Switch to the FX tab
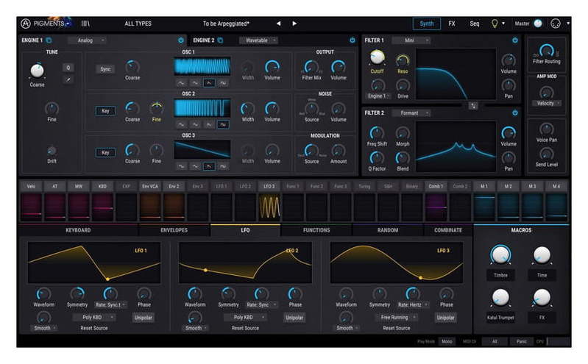588x364 pixels. click(x=452, y=24)
